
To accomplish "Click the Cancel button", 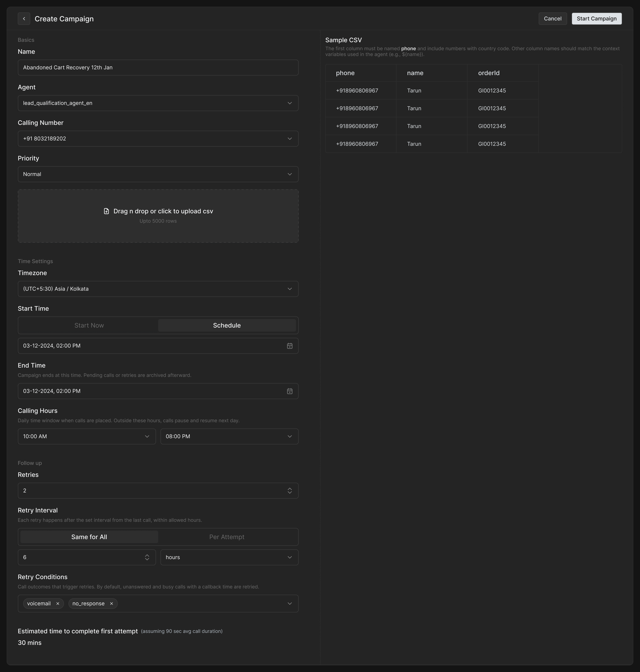I will tap(552, 19).
